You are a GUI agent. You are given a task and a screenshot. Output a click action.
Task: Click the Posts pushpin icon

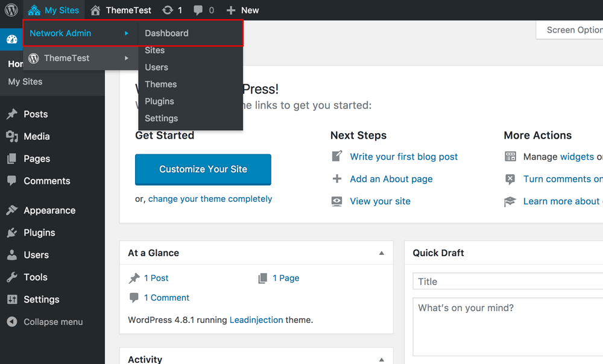click(12, 114)
